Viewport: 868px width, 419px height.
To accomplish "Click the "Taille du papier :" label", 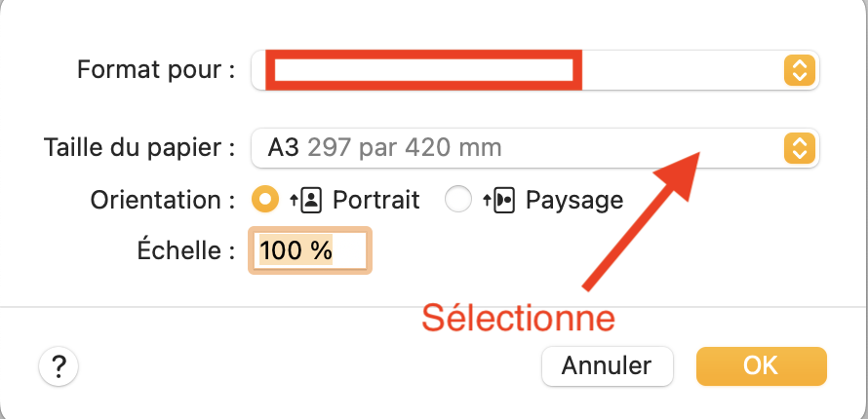I will pyautogui.click(x=139, y=148).
